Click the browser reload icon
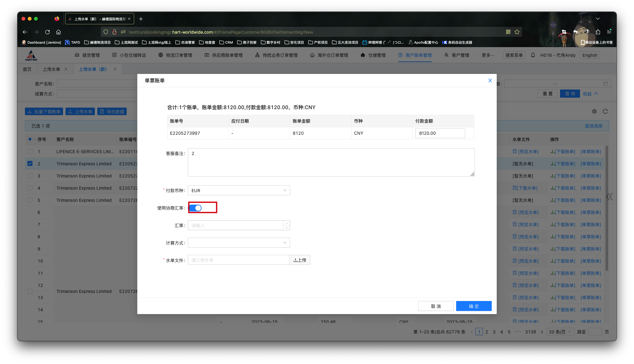This screenshot has width=634, height=364. 47,32
